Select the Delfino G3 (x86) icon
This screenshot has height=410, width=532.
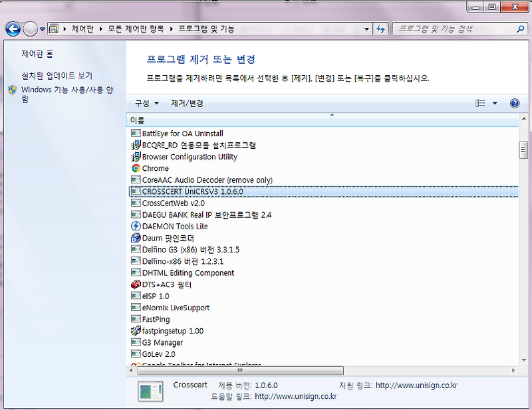[134, 249]
